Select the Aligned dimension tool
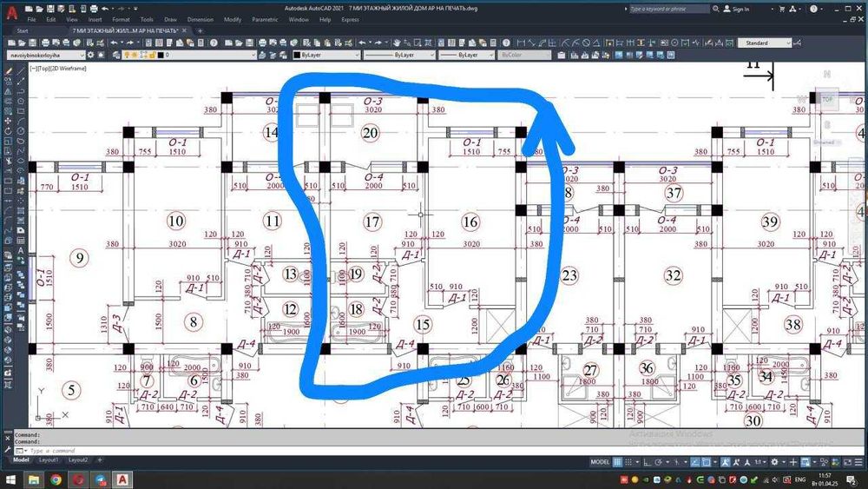 click(531, 43)
